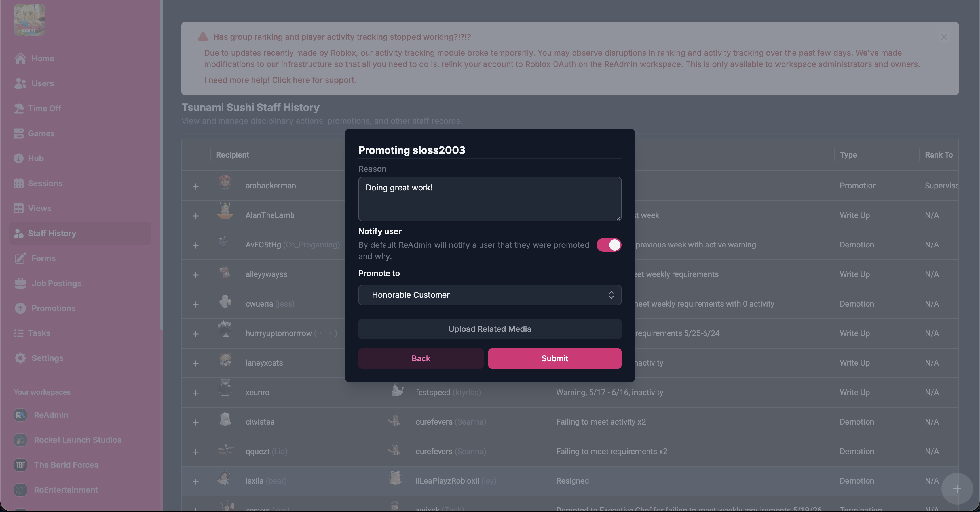The width and height of the screenshot is (980, 512).
Task: Switch to The Barid Forces workspace
Action: tap(66, 465)
